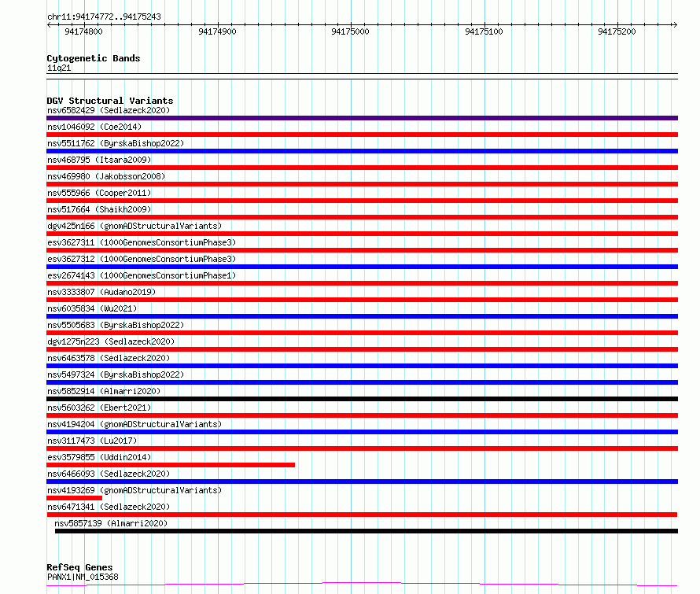Image resolution: width=700 pixels, height=594 pixels.
Task: Open the PANX1|NM_015368 gene label
Action: (x=83, y=577)
